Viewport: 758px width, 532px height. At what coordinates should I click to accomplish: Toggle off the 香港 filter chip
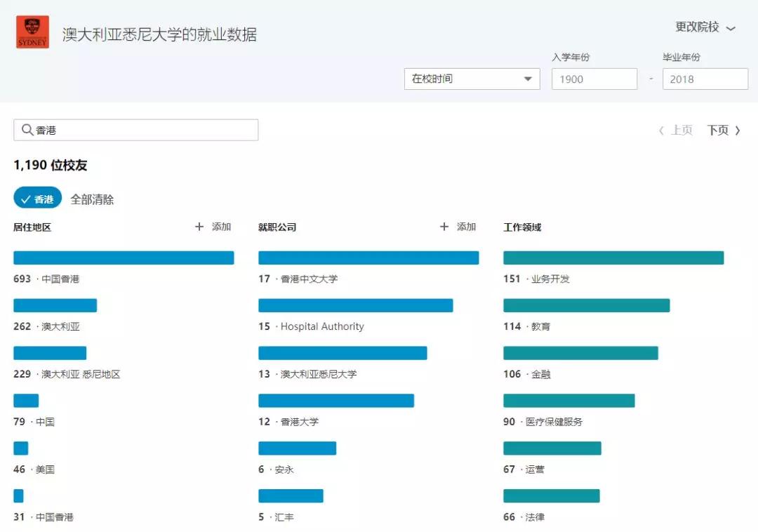pos(38,199)
